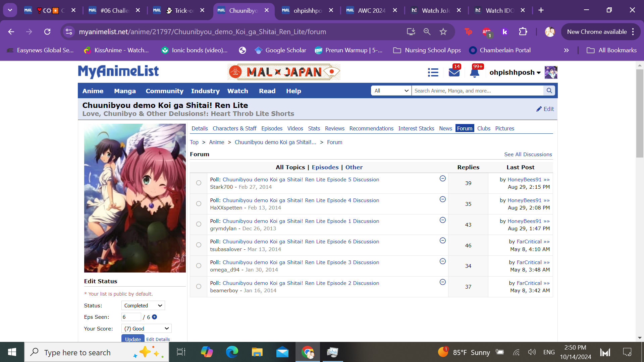Select radio button for Episode 2 Discussion
Image resolution: width=644 pixels, height=362 pixels.
click(x=199, y=287)
